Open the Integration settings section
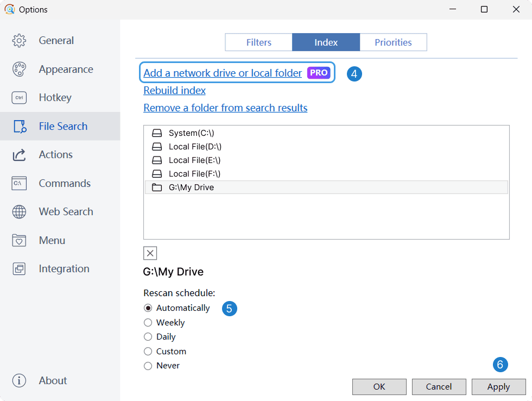Image resolution: width=532 pixels, height=401 pixels. 60,269
